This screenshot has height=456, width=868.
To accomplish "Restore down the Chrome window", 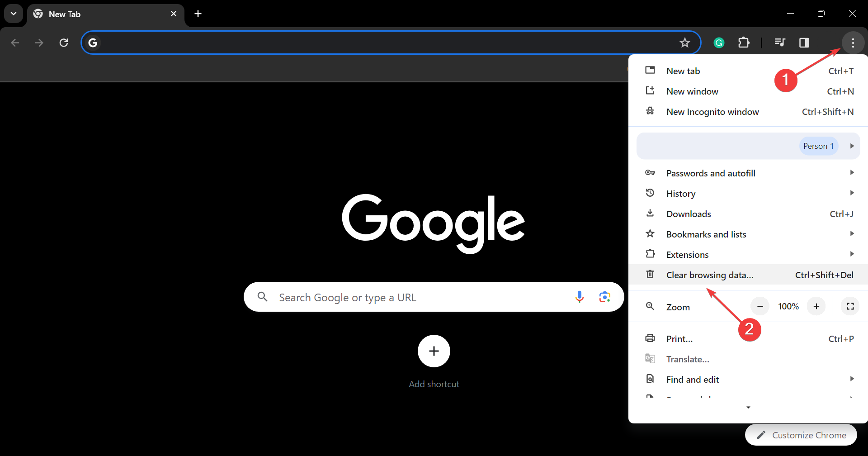I will tap(821, 14).
